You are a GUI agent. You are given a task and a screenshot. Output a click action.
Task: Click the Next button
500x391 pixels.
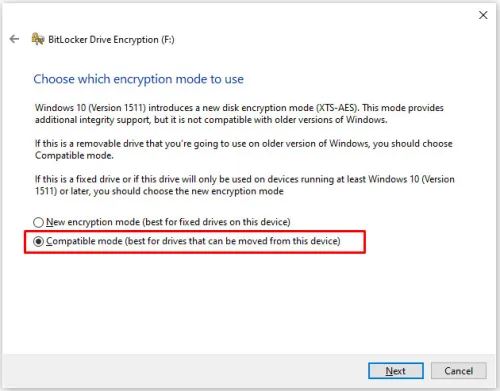[x=396, y=371]
